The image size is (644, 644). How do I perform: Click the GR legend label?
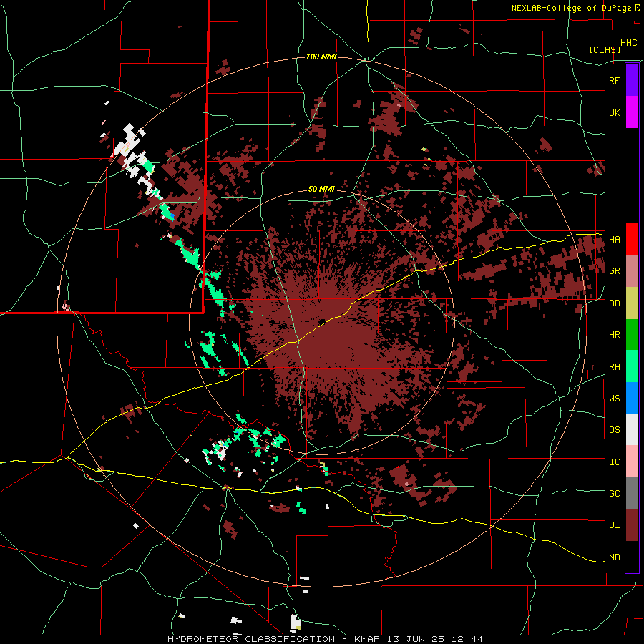614,271
